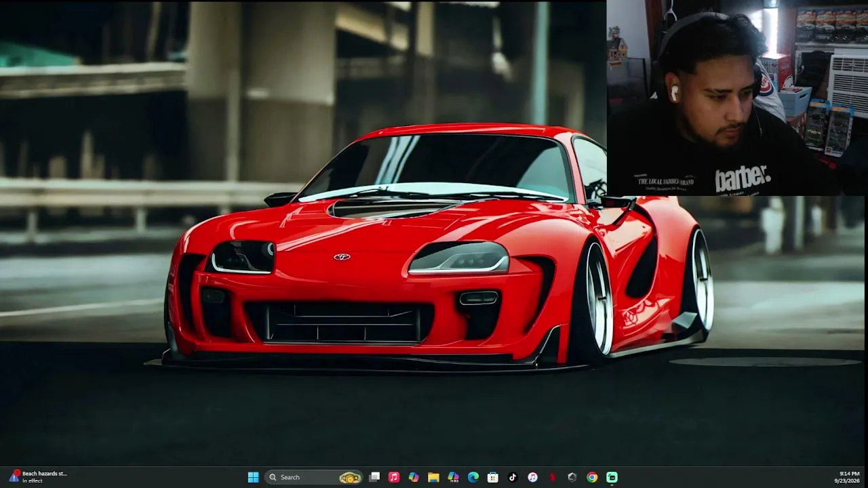Switch to the green Streamlabs taskbar icon
Screen dimensions: 868x488
612,477
